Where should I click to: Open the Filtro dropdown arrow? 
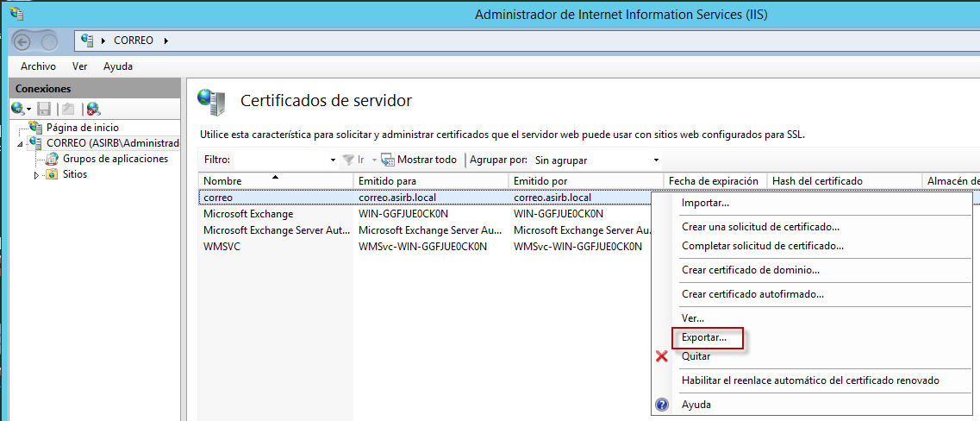tap(333, 160)
